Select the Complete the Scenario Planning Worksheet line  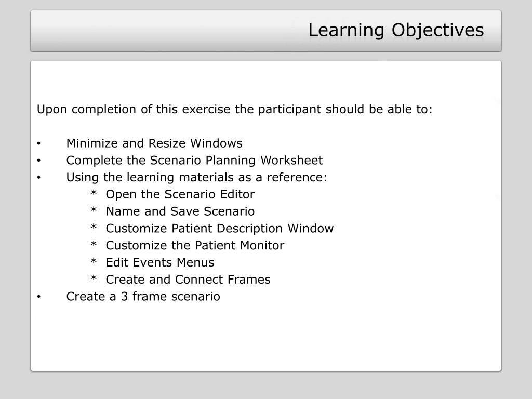click(194, 161)
